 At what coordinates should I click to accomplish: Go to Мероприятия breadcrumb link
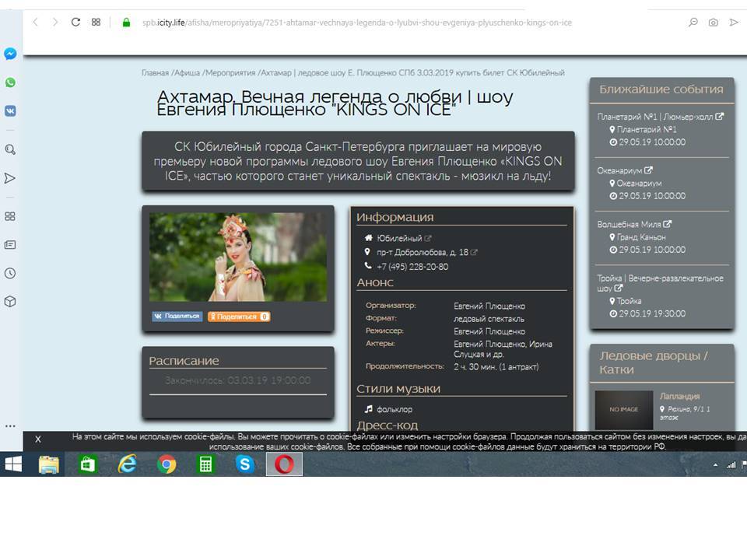(230, 73)
